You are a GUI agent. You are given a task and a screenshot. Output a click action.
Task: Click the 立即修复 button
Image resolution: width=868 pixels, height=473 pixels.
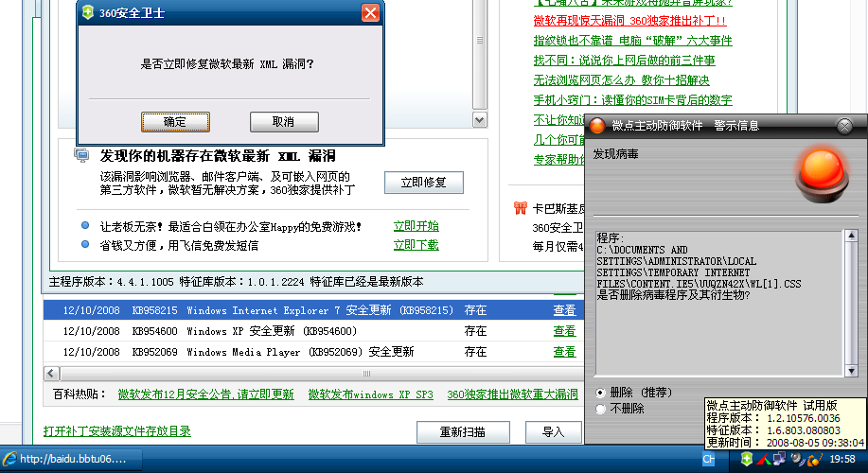pos(423,183)
